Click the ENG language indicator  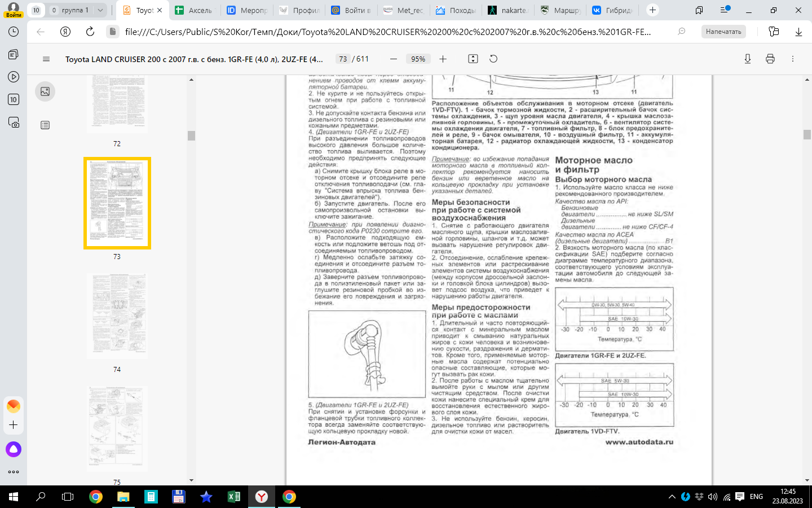pyautogui.click(x=756, y=497)
